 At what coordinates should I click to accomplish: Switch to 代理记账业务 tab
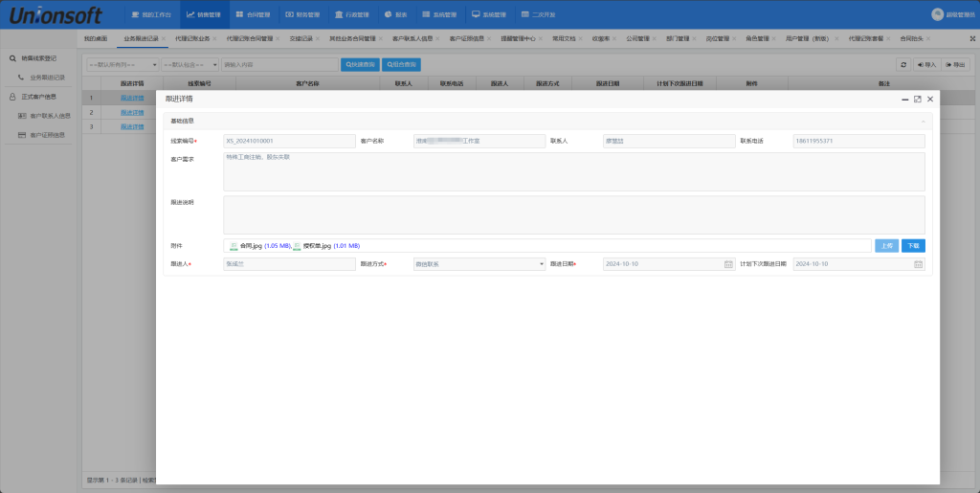click(x=192, y=38)
